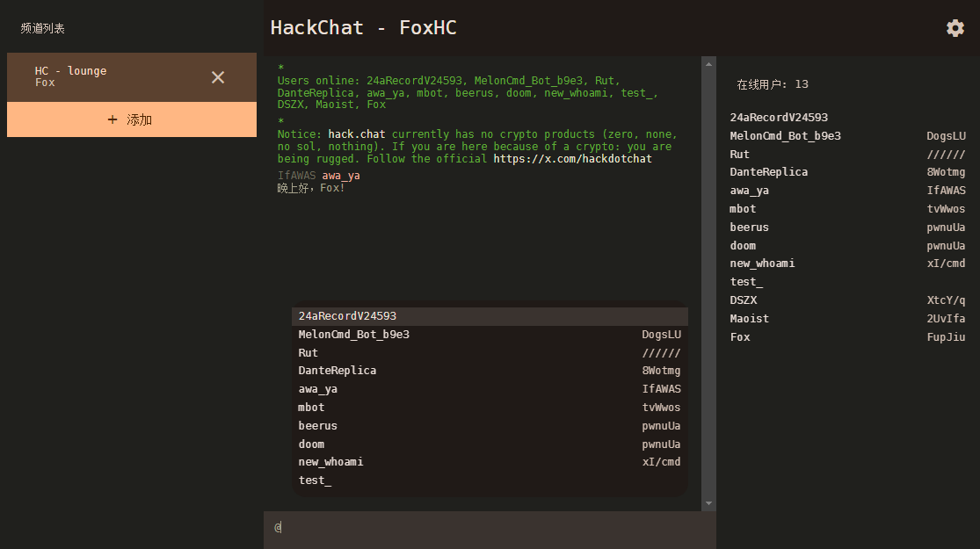Select the HC - lounge channel tab
The image size is (980, 549).
tap(132, 77)
